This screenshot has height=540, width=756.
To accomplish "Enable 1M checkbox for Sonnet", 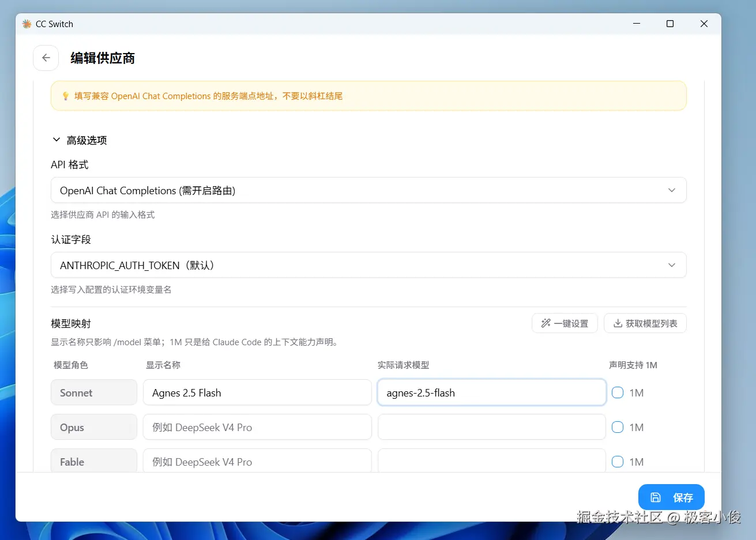I will (618, 392).
